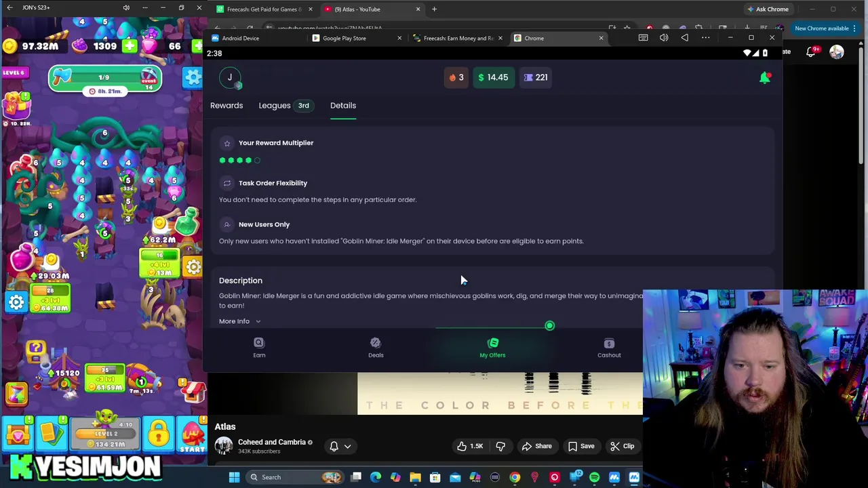Open the blue gear settings on game left side
The image size is (868, 488).
[16, 302]
